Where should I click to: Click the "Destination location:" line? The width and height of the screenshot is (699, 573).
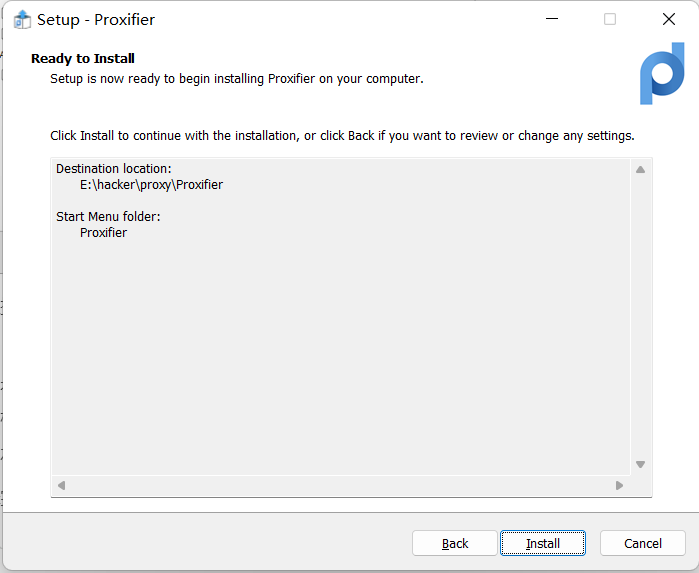tap(114, 169)
